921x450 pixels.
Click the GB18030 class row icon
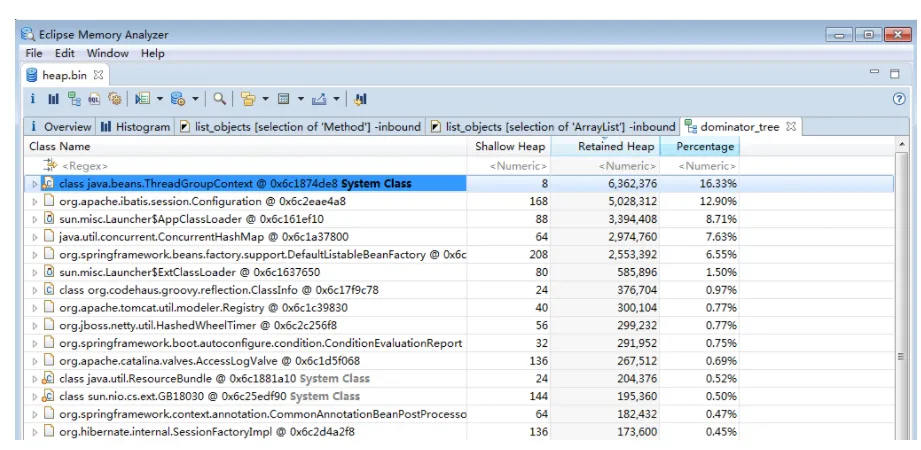(x=49, y=396)
